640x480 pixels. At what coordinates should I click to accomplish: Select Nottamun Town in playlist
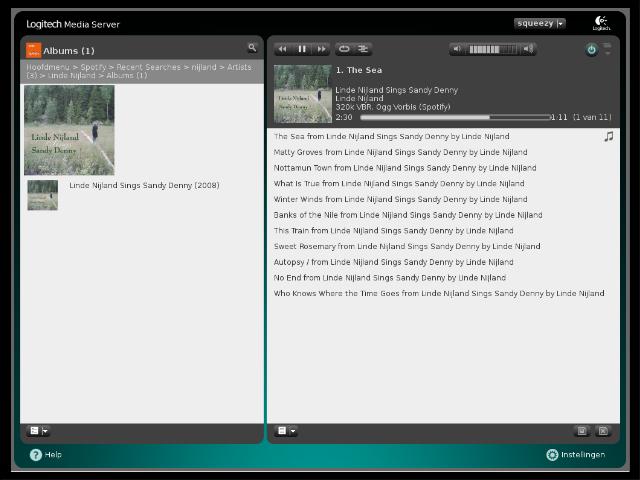(x=405, y=168)
